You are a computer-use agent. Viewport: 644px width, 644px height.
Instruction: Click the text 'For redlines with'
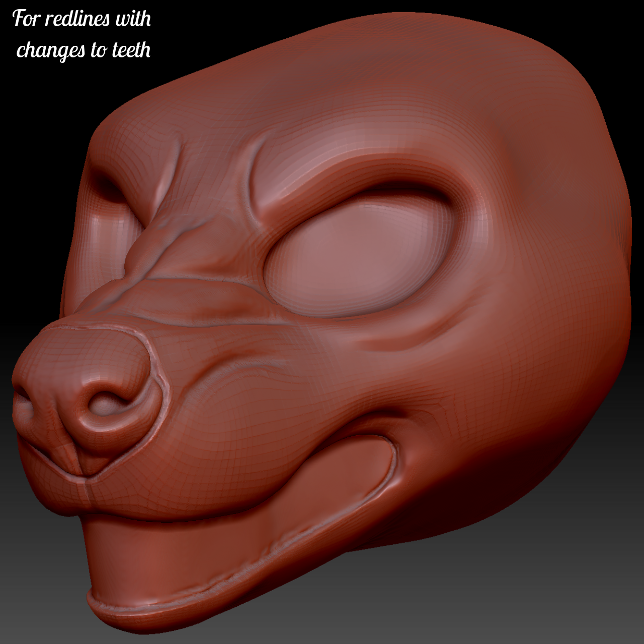pos(82,19)
